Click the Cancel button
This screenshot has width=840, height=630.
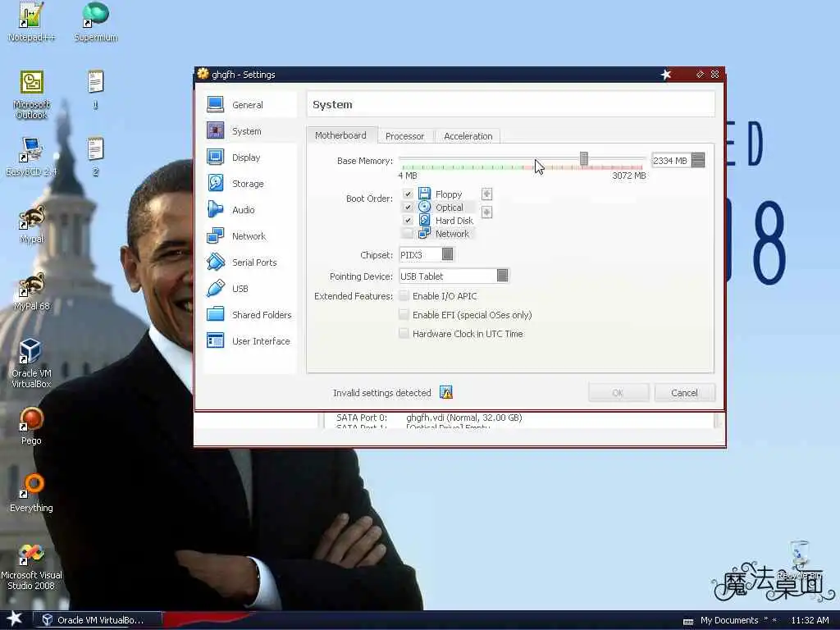tap(684, 393)
